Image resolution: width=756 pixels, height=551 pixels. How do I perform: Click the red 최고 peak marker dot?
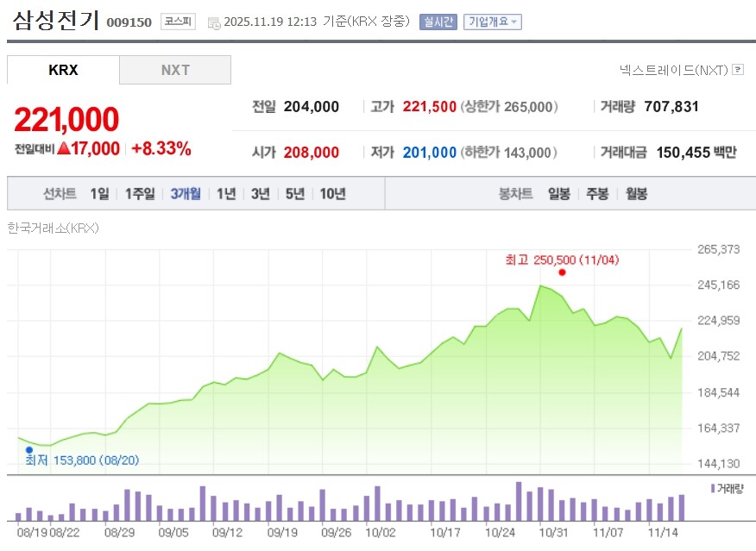[562, 272]
